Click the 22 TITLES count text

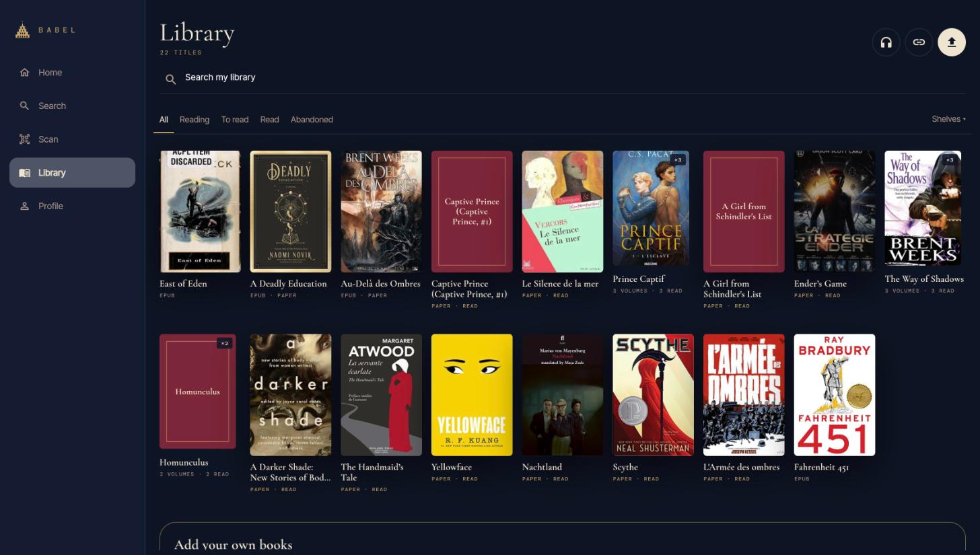tap(180, 52)
